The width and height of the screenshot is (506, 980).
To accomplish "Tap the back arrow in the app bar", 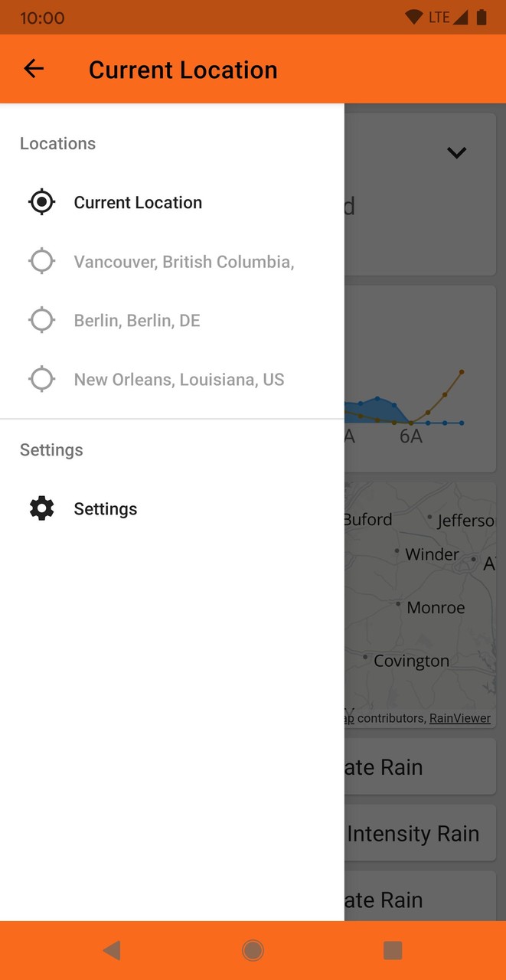I will click(x=34, y=69).
